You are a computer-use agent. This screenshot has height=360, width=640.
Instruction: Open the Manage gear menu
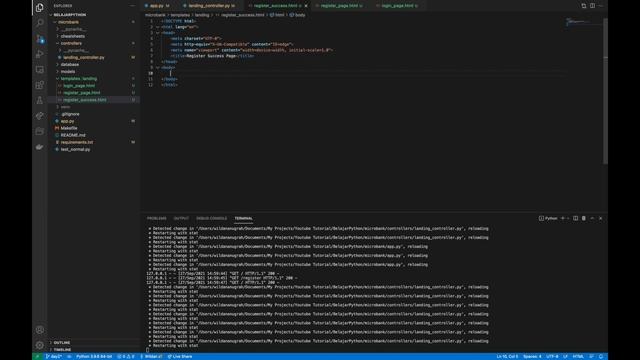pyautogui.click(x=40, y=345)
